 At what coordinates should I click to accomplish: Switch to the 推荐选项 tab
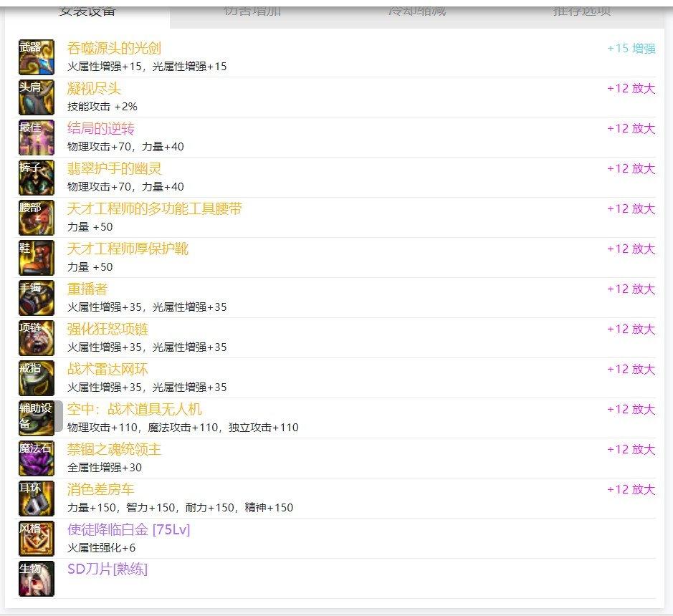point(582,11)
